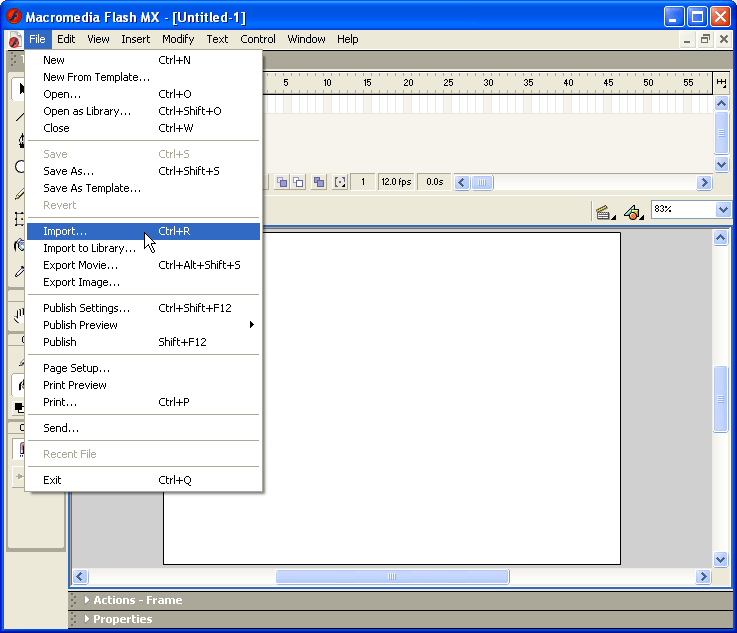Open the Help menu

tap(347, 39)
